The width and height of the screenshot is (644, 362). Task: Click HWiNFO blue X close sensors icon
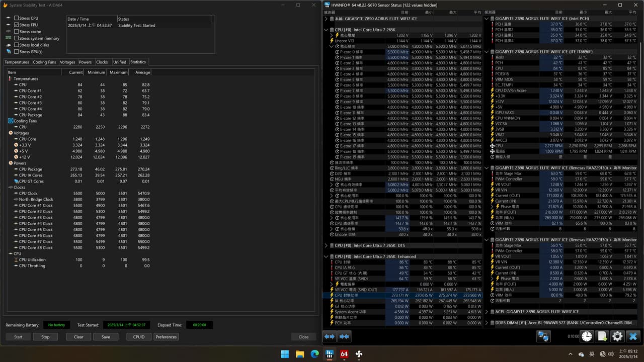tap(633, 336)
